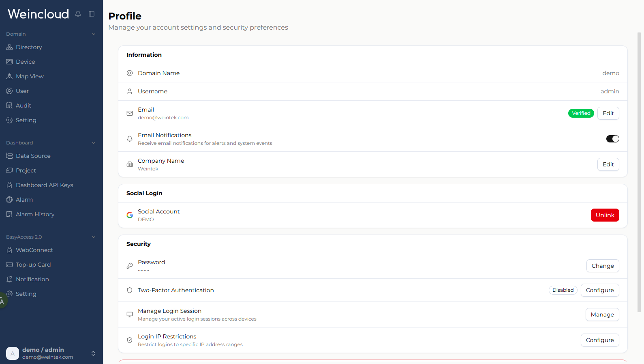
Task: Click the Verified email badge
Action: pos(581,113)
